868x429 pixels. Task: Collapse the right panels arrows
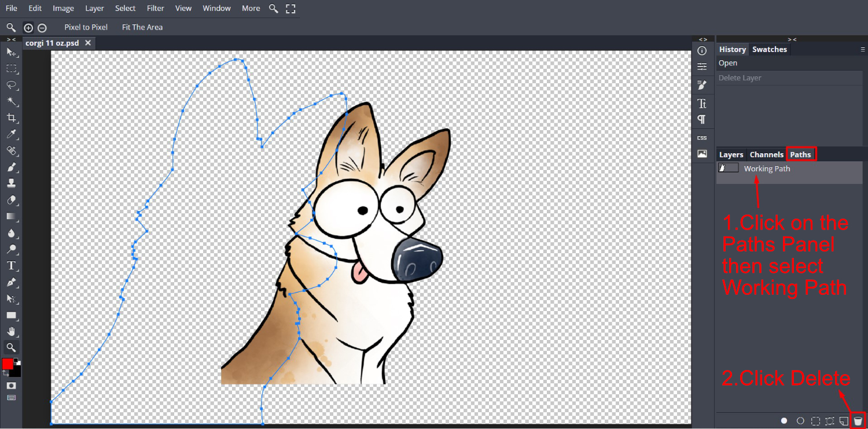(792, 39)
